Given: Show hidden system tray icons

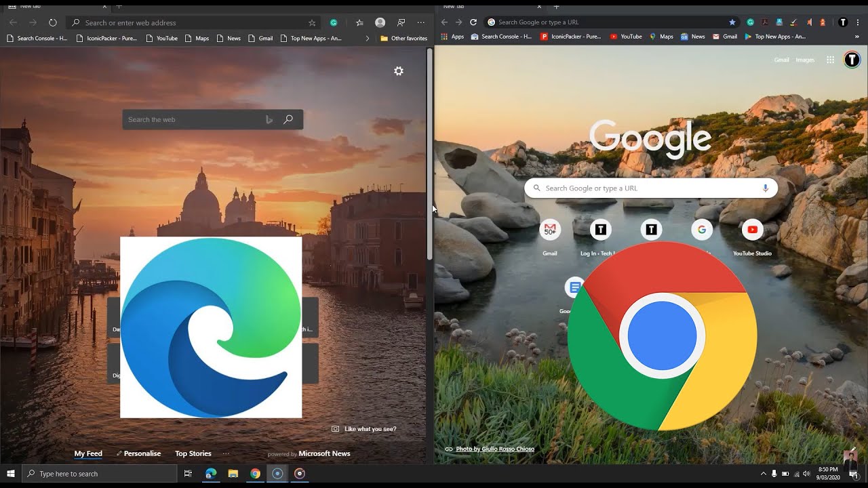Looking at the screenshot, I should [x=764, y=474].
